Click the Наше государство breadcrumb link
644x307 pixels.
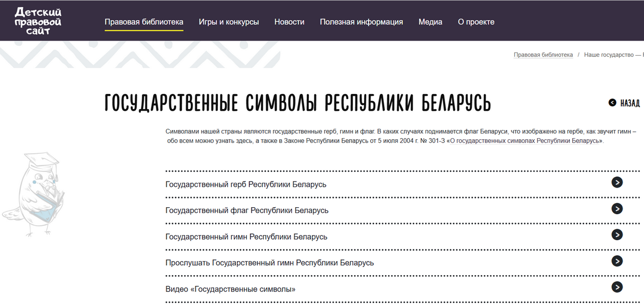612,55
